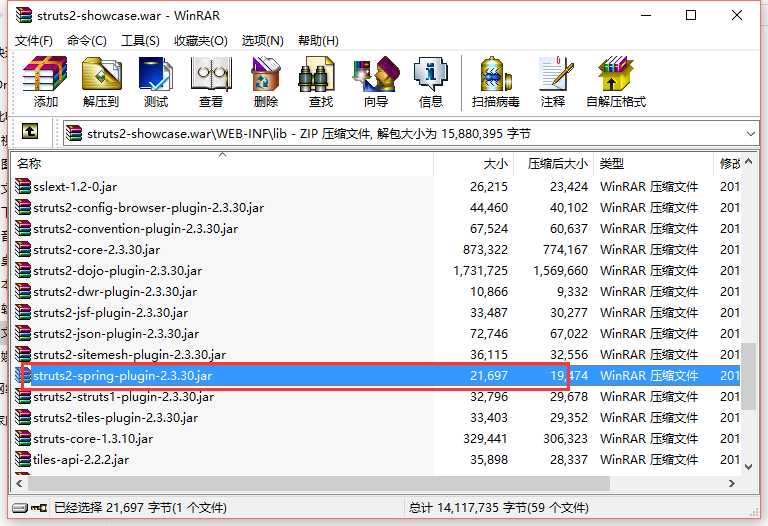Click size value 329,441
This screenshot has height=526, width=768.
click(x=485, y=439)
